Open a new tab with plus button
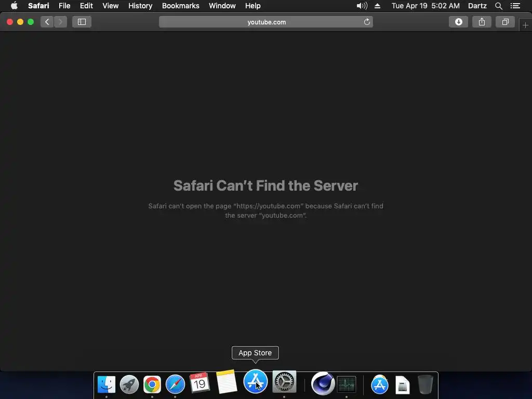Screen dimensions: 532x399 525,25
